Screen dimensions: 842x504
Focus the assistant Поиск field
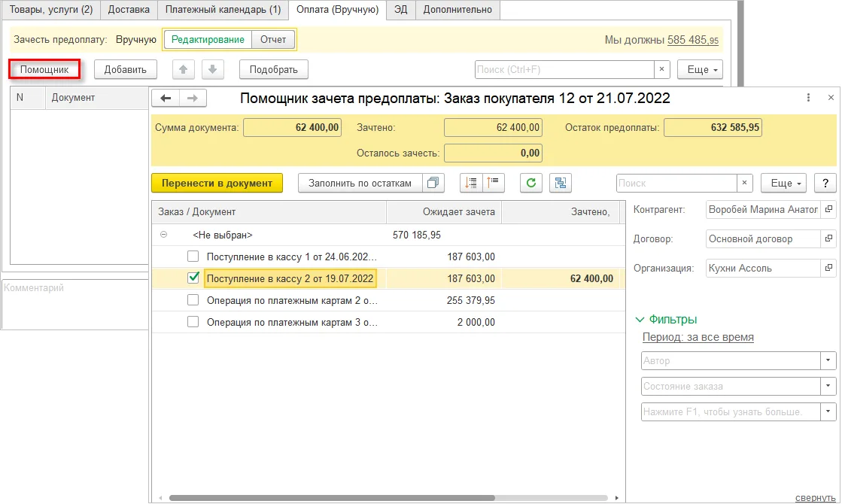(x=676, y=183)
